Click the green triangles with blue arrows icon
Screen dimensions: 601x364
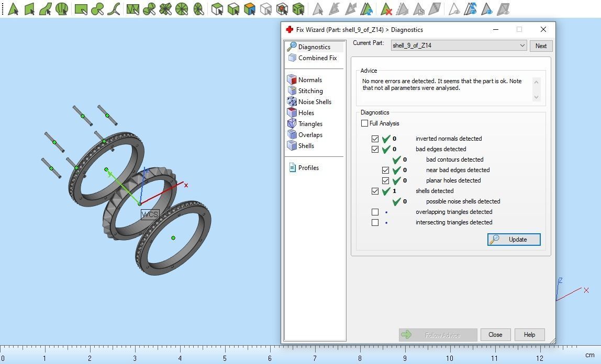point(367,9)
